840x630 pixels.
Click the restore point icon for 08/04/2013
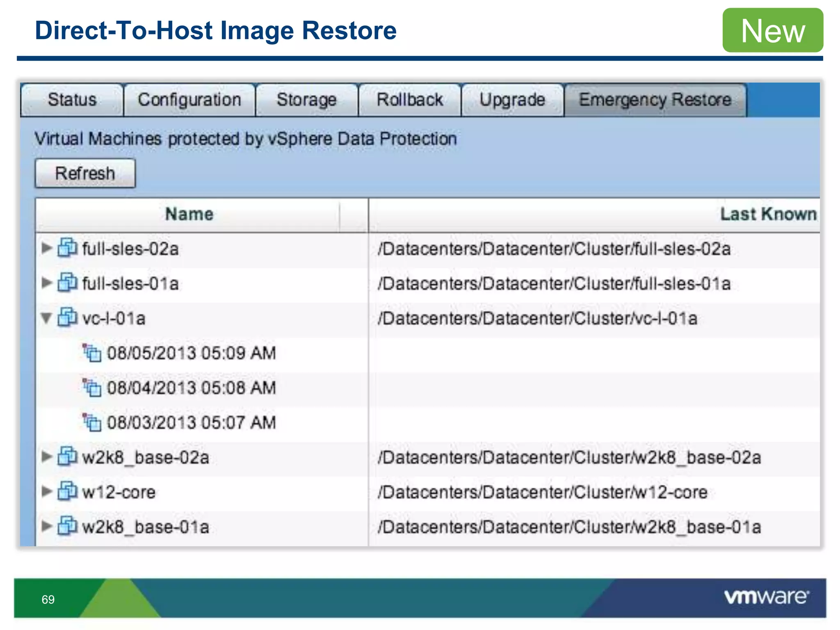92,388
